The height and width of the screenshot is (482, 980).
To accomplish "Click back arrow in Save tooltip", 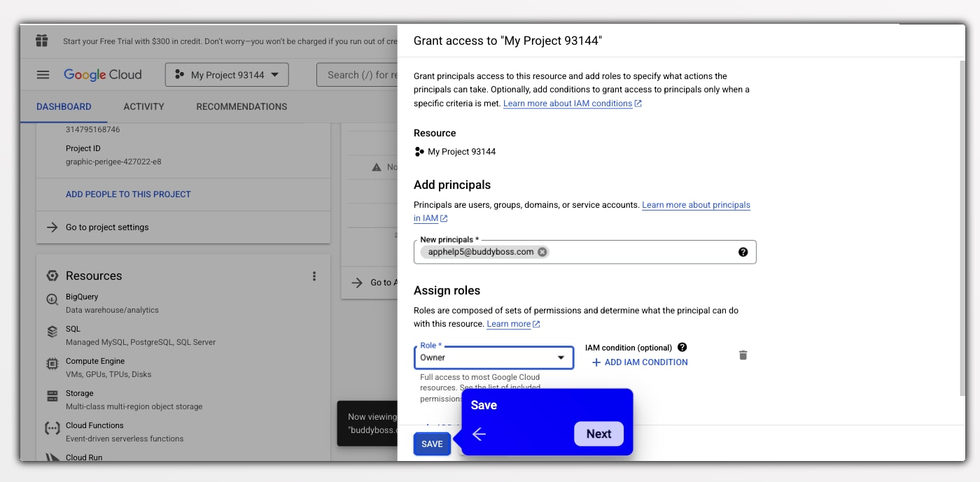I will [479, 434].
